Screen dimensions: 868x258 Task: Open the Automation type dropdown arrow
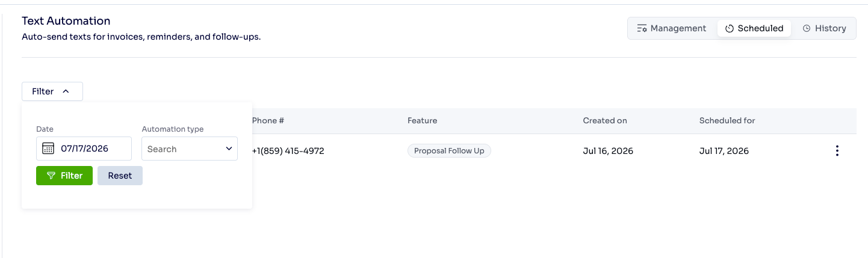pos(229,149)
